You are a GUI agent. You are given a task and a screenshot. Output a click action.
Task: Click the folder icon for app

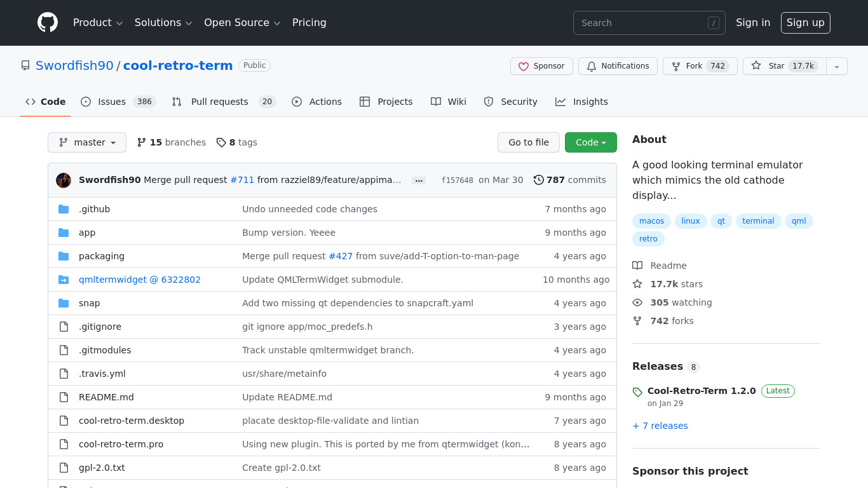64,233
